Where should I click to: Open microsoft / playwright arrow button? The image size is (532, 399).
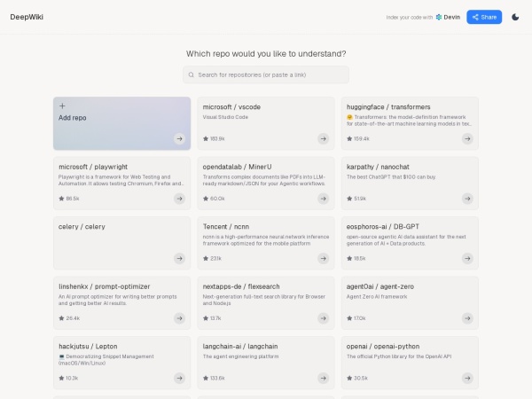[179, 199]
